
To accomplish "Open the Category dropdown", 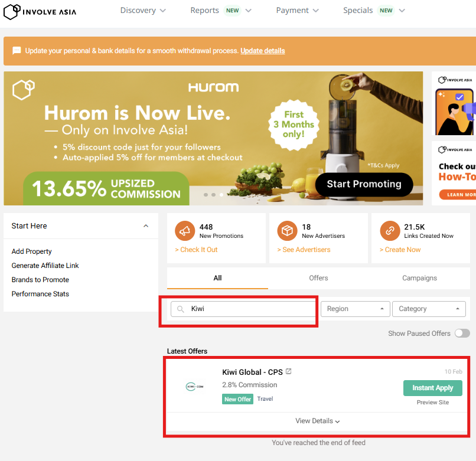I will pos(429,309).
